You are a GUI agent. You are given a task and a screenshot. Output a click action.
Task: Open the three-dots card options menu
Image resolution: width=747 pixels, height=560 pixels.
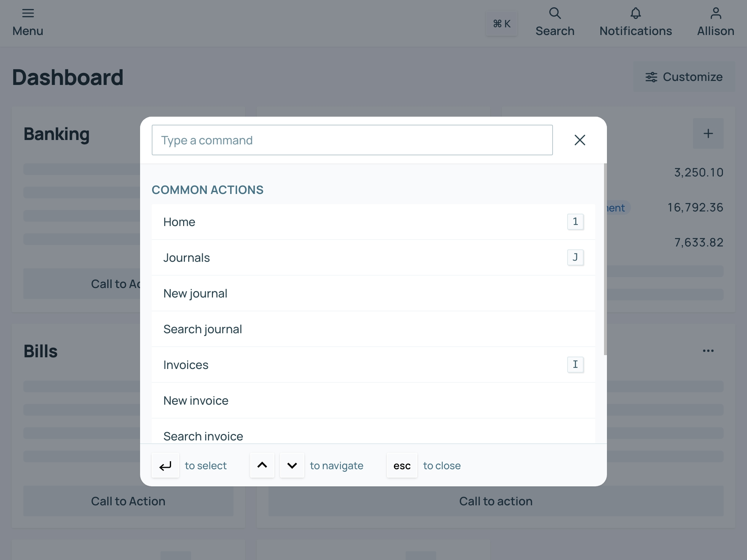[708, 351]
